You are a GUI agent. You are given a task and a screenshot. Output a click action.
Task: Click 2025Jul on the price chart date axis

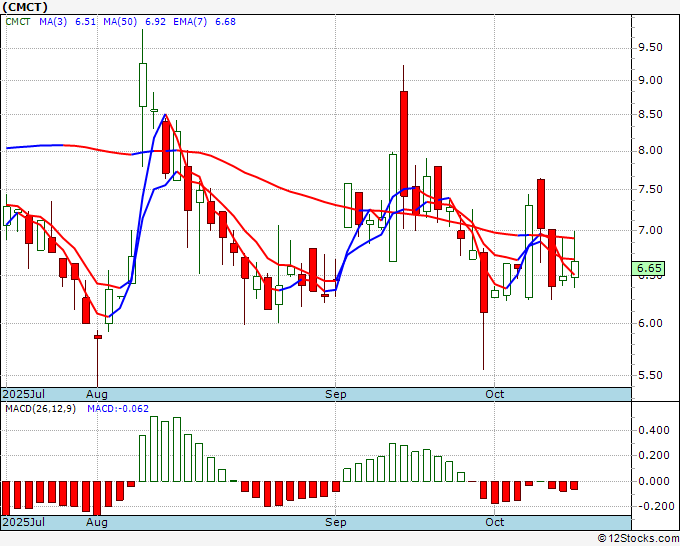click(24, 394)
